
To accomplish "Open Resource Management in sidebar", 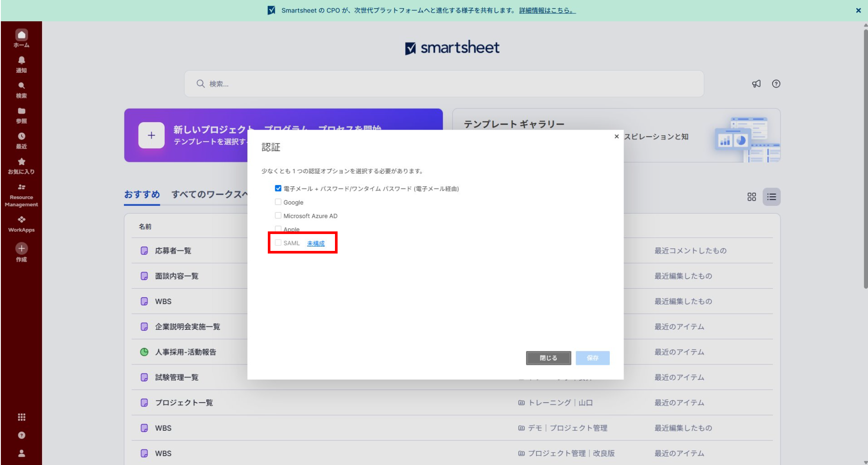I will coord(21,195).
